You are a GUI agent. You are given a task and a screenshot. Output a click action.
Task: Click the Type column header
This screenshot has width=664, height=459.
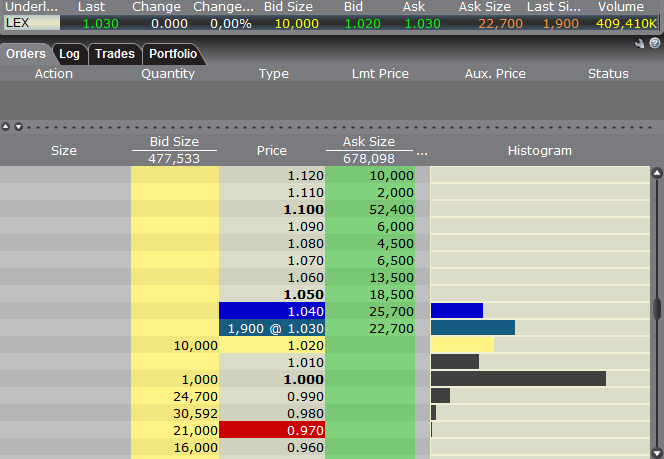coord(274,74)
